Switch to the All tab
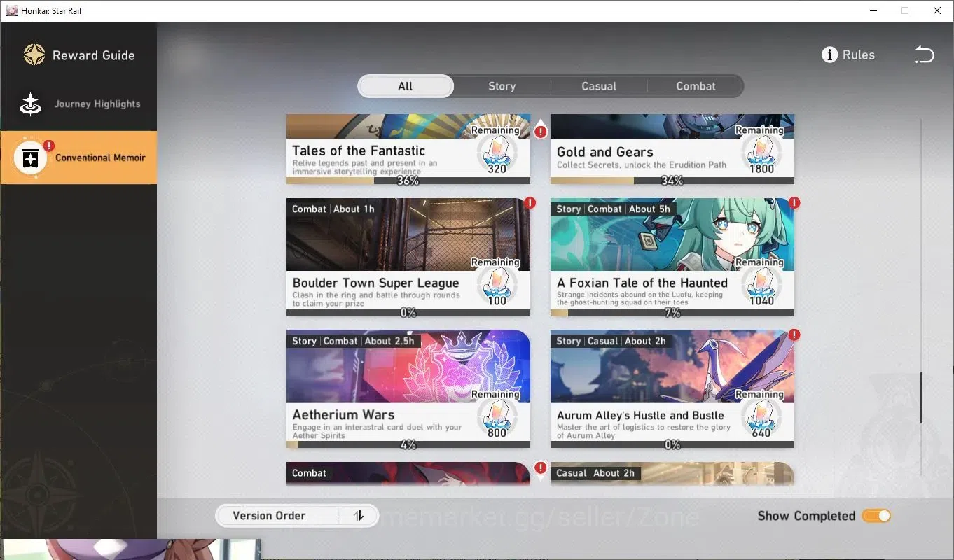The image size is (954, 560). (x=406, y=86)
